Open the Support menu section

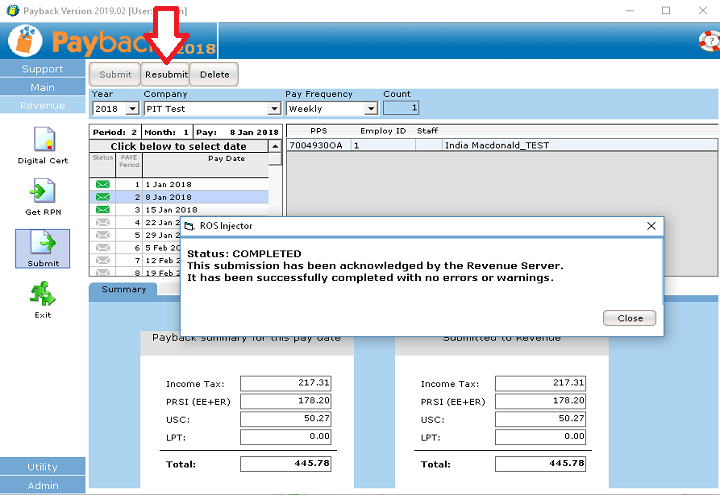pos(42,69)
